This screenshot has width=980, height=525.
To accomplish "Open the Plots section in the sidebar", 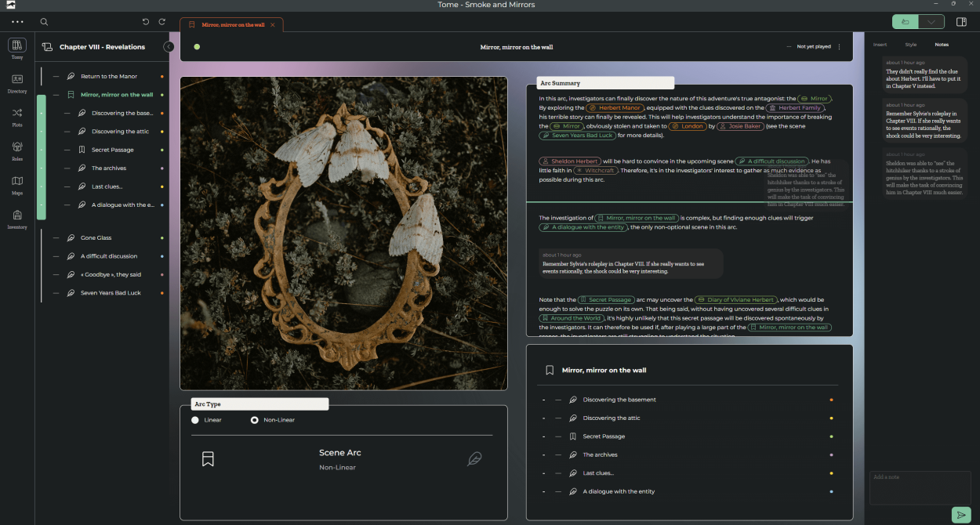I will pos(17,116).
